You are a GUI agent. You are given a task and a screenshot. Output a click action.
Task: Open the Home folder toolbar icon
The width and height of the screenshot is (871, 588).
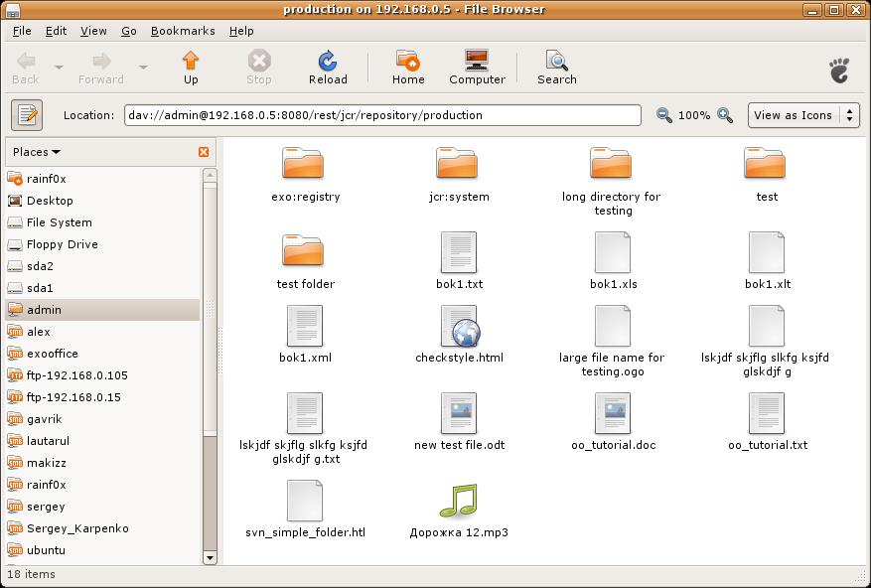pos(407,62)
